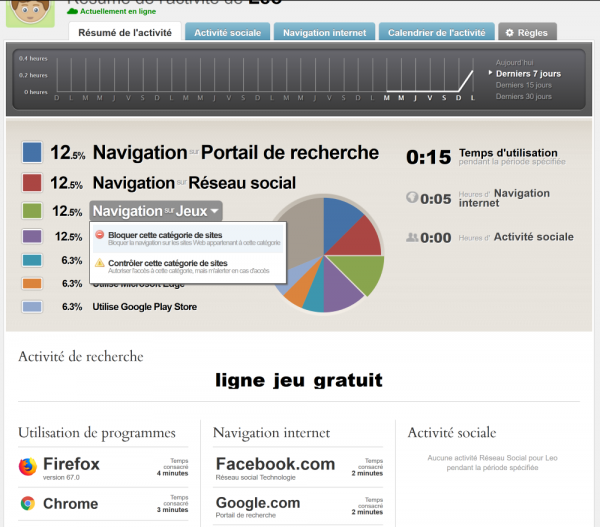This screenshot has width=600, height=527.
Task: Open the Règles settings tab
Action: pyautogui.click(x=527, y=32)
